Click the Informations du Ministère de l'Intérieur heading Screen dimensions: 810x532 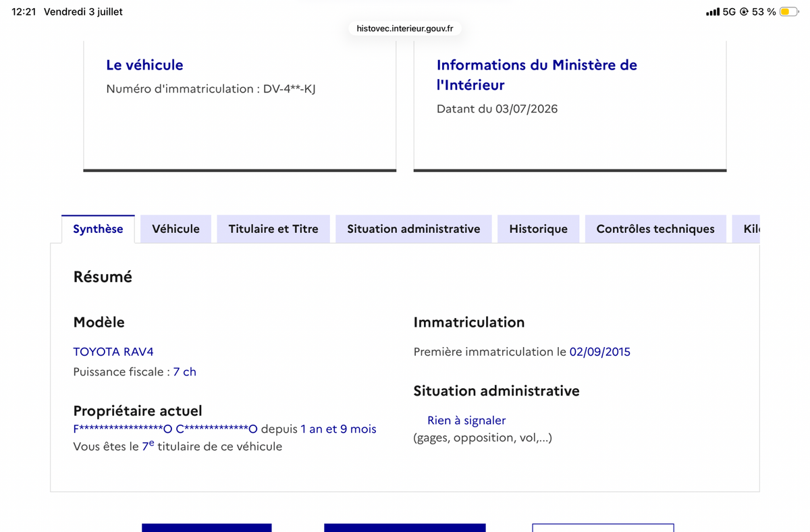(x=537, y=75)
